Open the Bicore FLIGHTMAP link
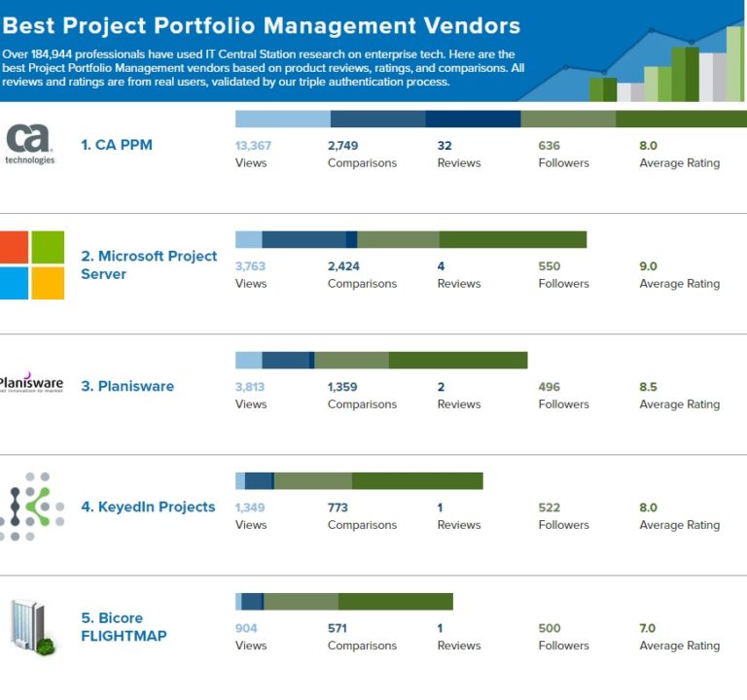The width and height of the screenshot is (747, 700). click(x=124, y=627)
